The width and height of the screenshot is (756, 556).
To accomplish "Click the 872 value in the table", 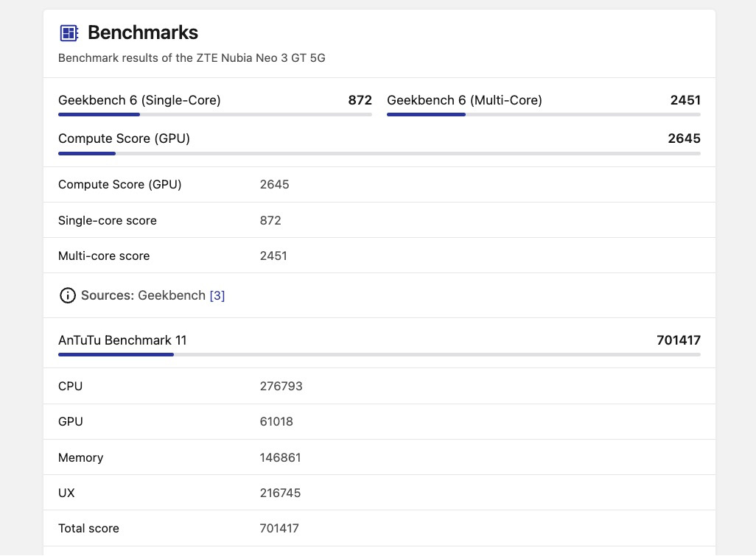I will (270, 221).
